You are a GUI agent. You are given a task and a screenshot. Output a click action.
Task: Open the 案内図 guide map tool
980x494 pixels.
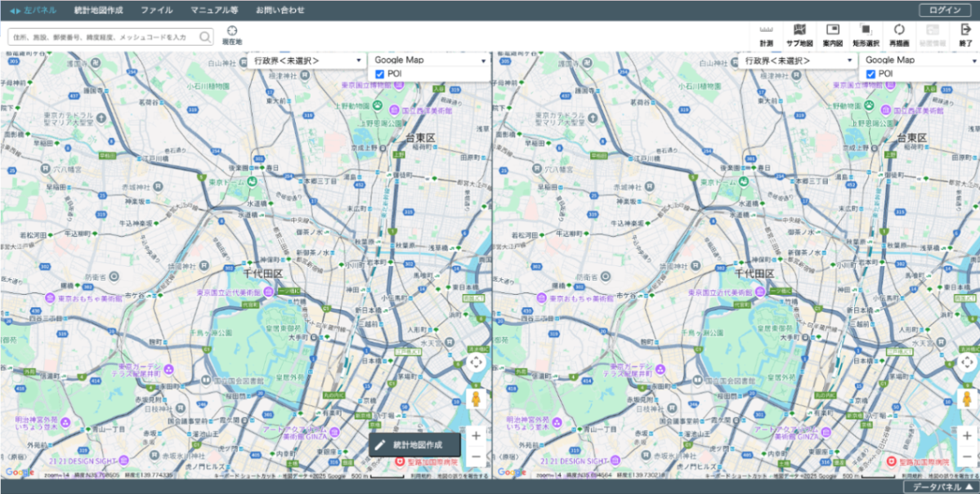(833, 36)
